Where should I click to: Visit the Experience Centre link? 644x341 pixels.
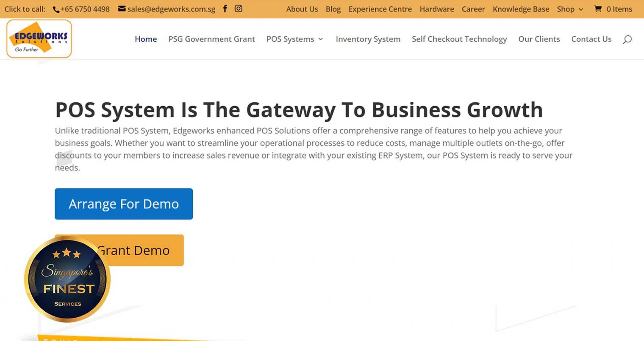point(380,9)
